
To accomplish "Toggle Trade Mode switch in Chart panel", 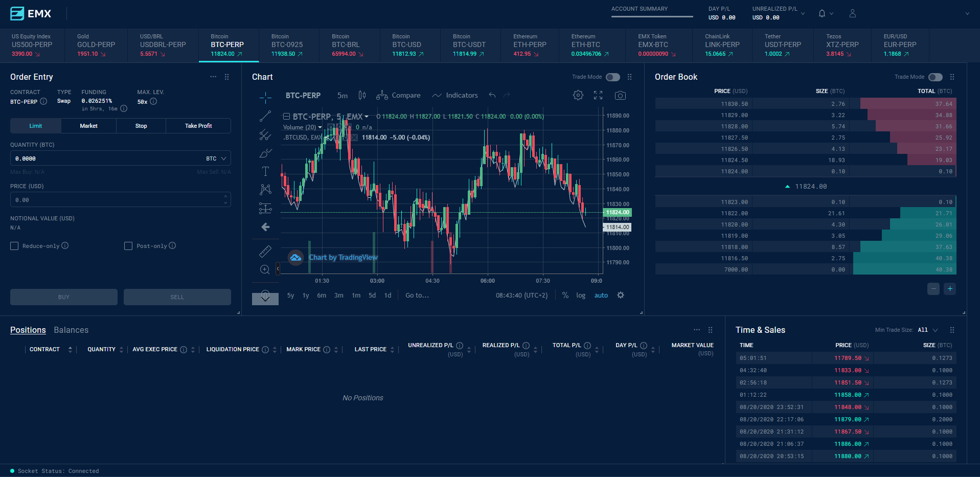I will [x=613, y=77].
